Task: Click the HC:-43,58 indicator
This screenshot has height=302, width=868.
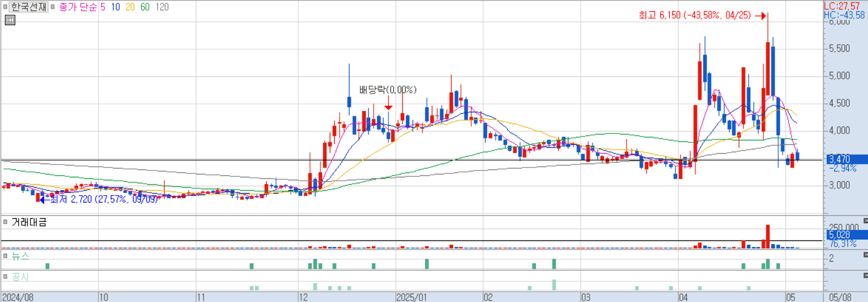Action: coord(844,15)
